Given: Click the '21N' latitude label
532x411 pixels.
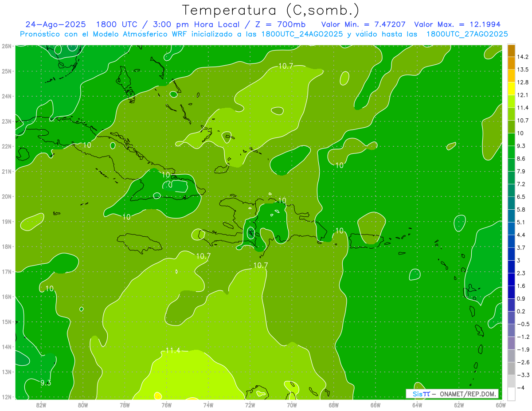Looking at the screenshot, I should (7, 171).
